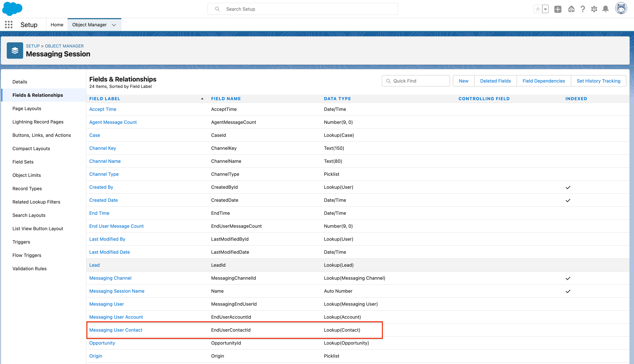Open the Accept Time field

(103, 109)
